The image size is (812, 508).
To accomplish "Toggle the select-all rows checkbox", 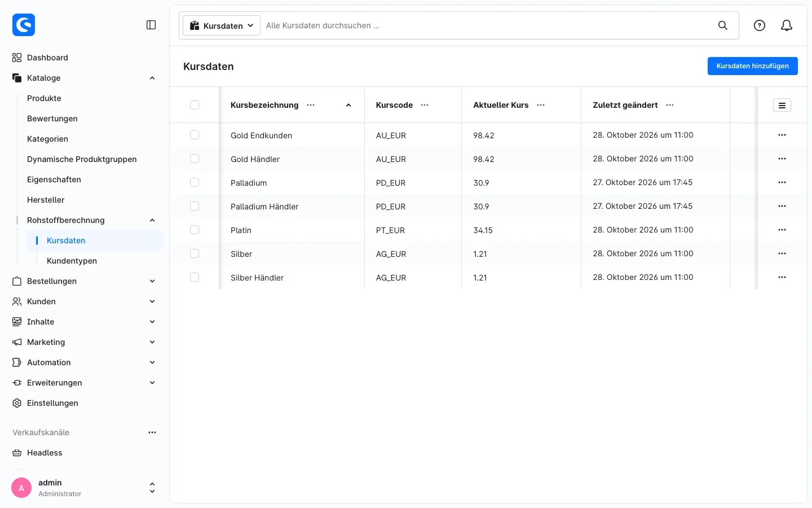I will pyautogui.click(x=195, y=105).
